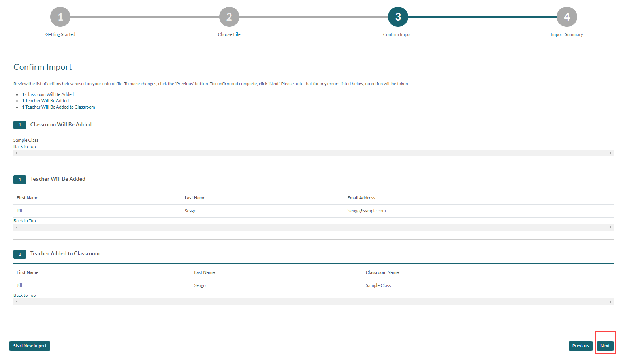Open the '1 Classroom Will Be Added' summary link
The image size is (638, 364).
click(x=48, y=94)
